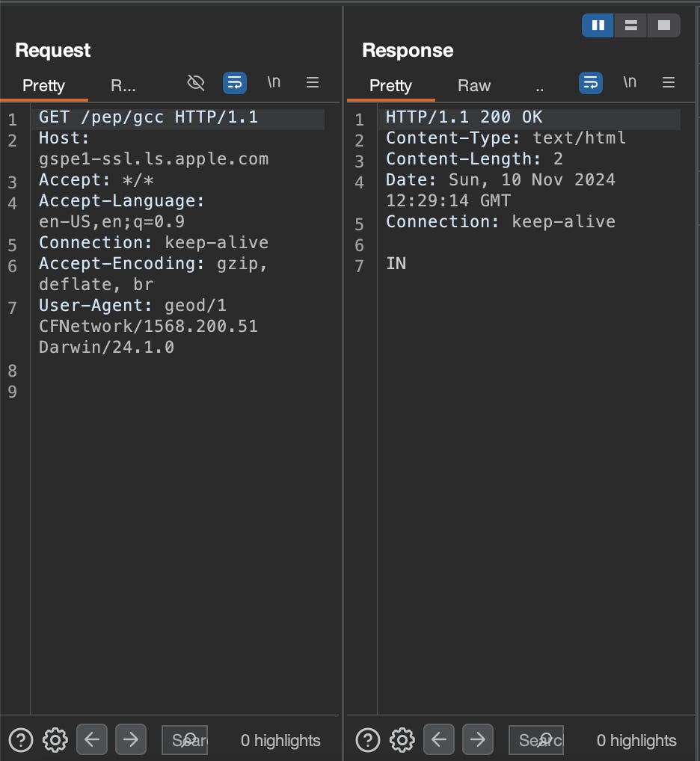The height and width of the screenshot is (761, 700).
Task: Switch to stacked top-bottom layout
Action: tap(630, 25)
